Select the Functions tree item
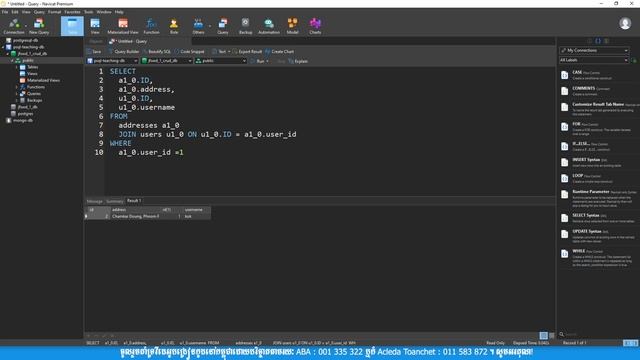 [36, 87]
